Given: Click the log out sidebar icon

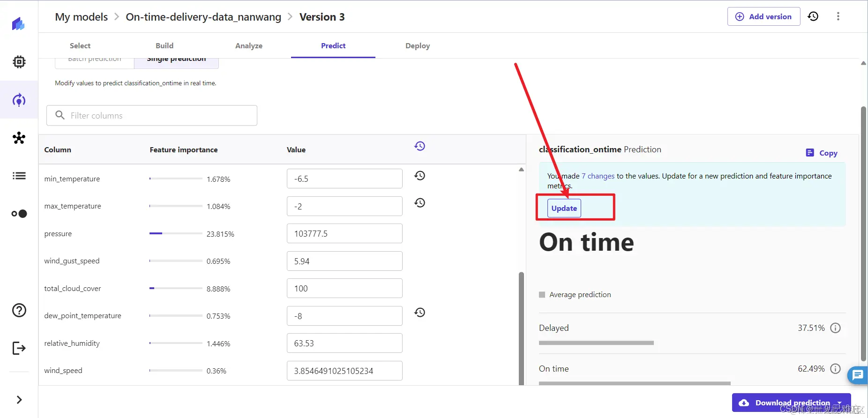Looking at the screenshot, I should point(19,348).
